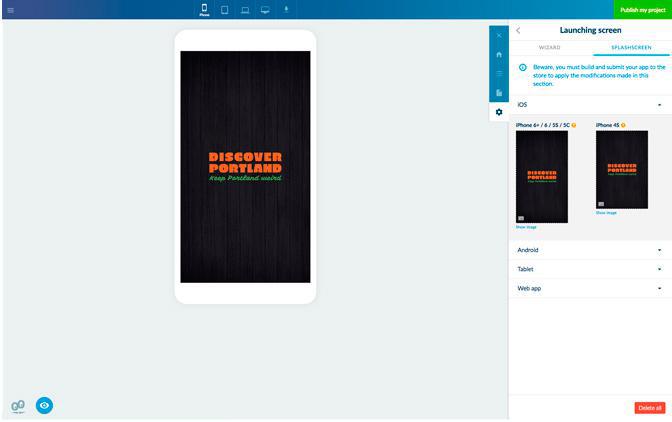Expand the Android section
Image resolution: width=672 pixels, height=422 pixels.
pos(590,250)
